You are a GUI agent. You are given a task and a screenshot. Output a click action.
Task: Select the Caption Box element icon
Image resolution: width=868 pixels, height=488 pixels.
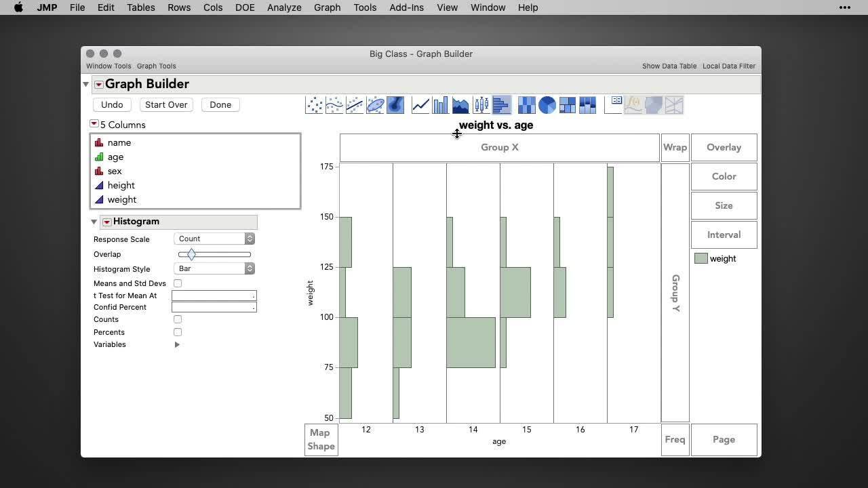point(613,105)
